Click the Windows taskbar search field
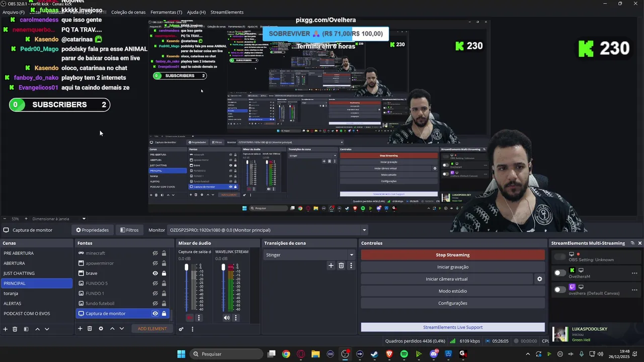The image size is (644, 362). pos(227,354)
